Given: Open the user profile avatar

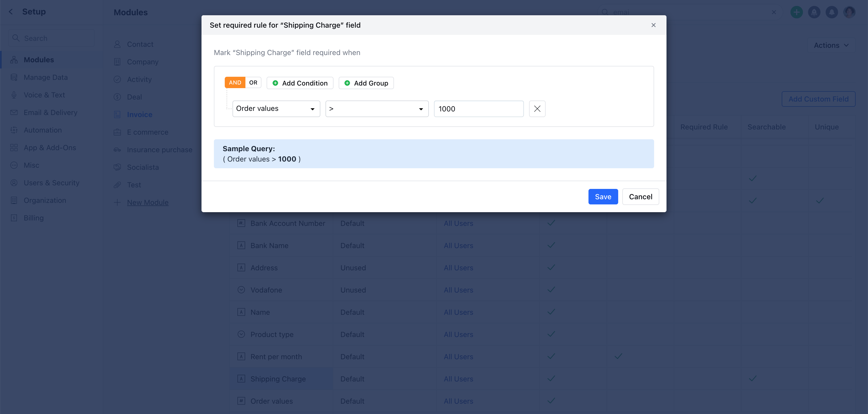Looking at the screenshot, I should point(849,12).
